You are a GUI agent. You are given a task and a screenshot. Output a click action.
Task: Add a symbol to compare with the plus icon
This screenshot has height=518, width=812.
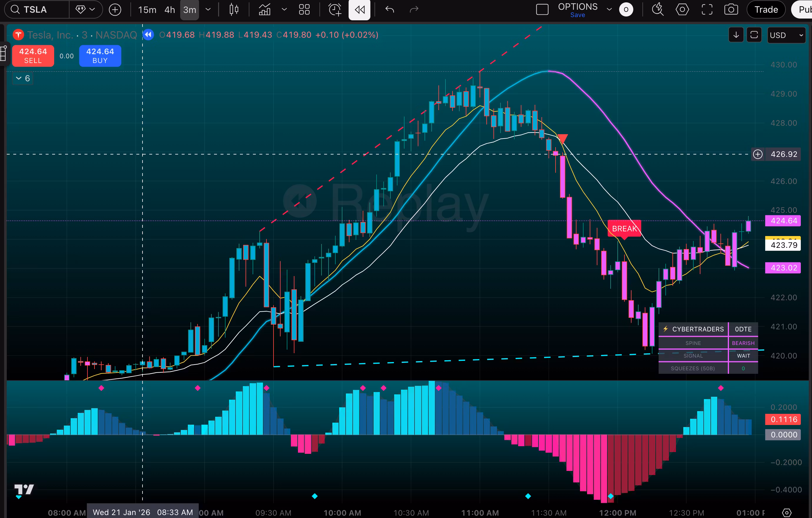click(115, 9)
